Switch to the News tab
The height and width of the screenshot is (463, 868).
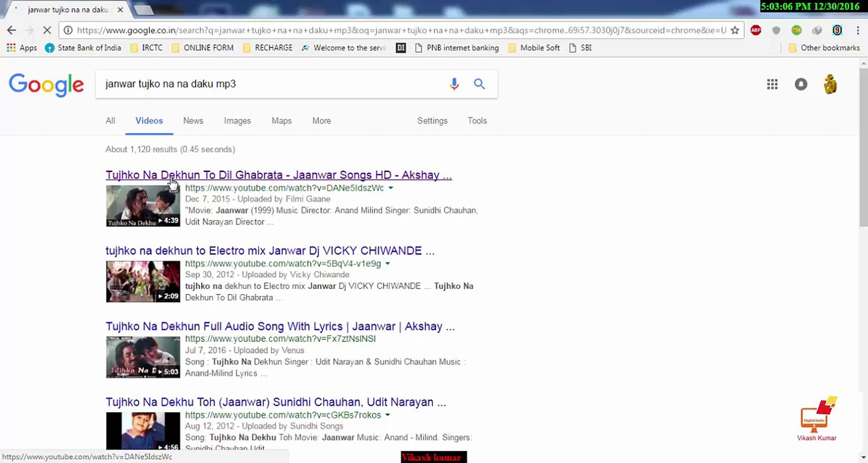193,121
